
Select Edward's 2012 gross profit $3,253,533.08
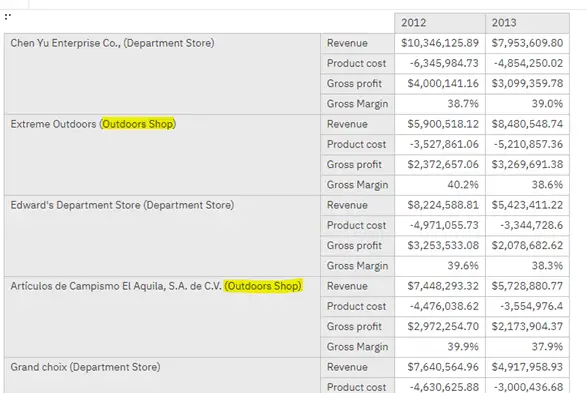coord(440,246)
